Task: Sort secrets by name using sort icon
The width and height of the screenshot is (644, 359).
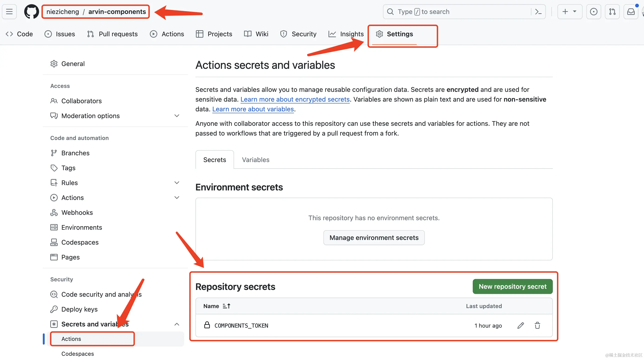Action: (227, 306)
